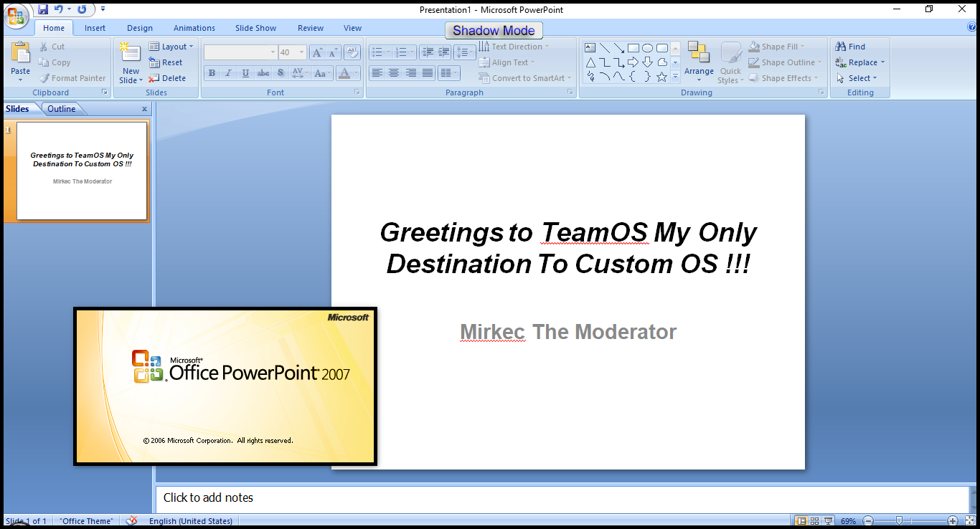Clear all formatting icon
The image size is (980, 529).
coord(352,52)
